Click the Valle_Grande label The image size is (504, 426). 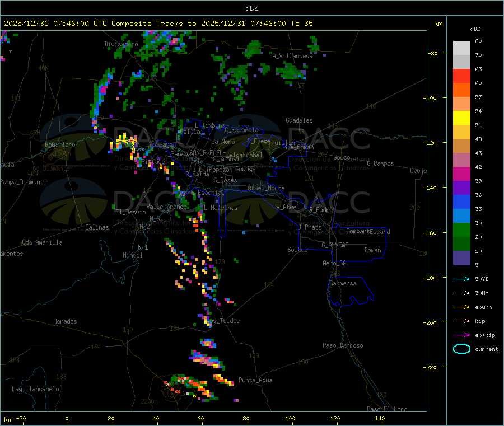[x=167, y=207]
